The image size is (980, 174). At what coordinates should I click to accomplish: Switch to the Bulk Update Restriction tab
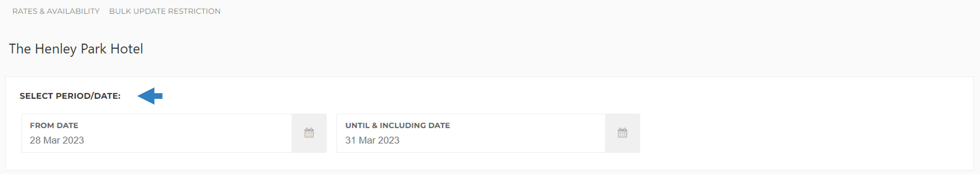point(165,11)
